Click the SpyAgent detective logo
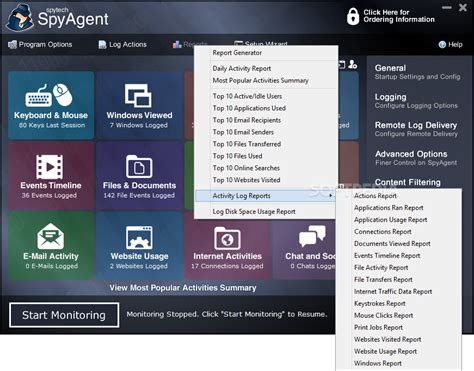The width and height of the screenshot is (474, 371). click(x=20, y=17)
